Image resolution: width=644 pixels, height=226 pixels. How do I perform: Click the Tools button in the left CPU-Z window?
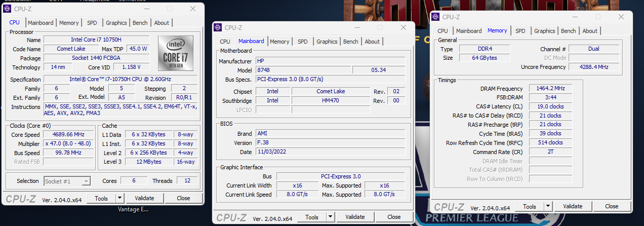(101, 198)
